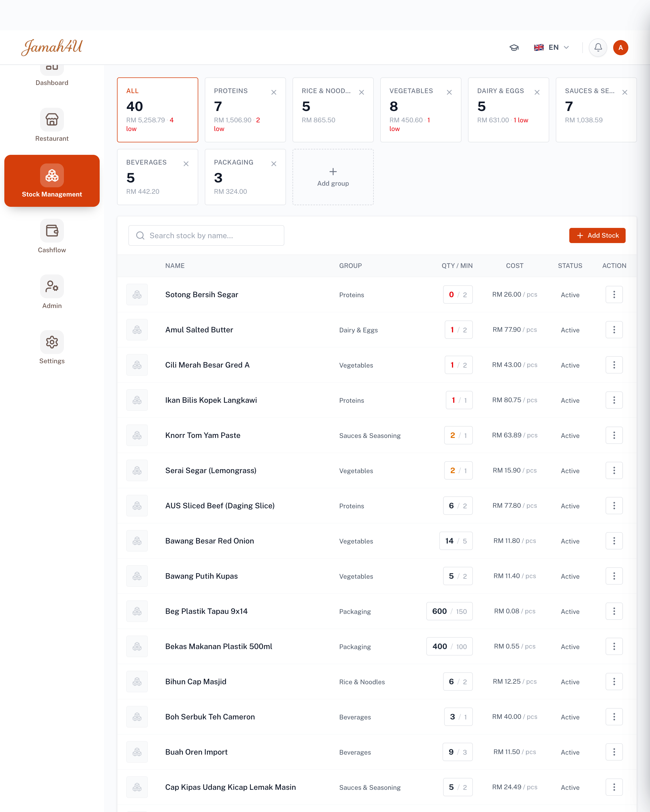Open the user avatar A menu

tap(620, 47)
